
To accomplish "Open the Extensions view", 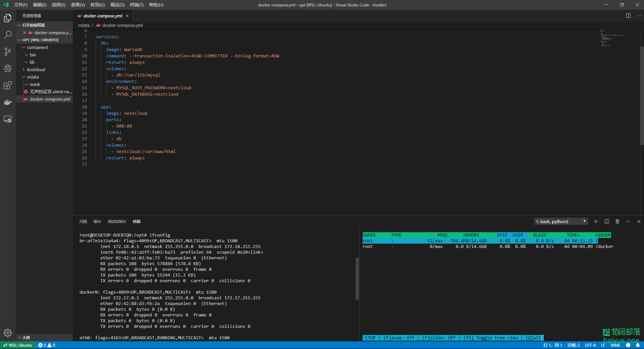I will (8, 85).
